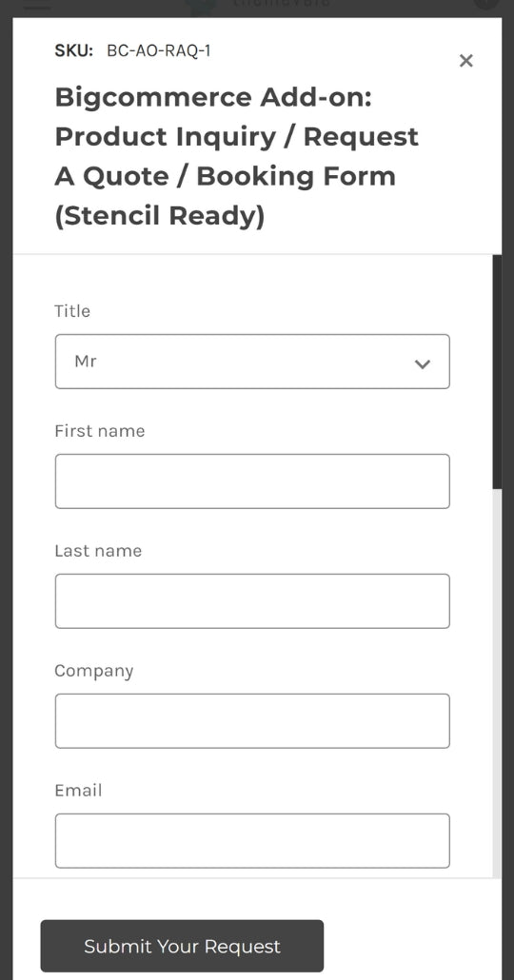Image resolution: width=514 pixels, height=980 pixels.
Task: Open the Title dropdown showing Mr
Action: pos(252,362)
